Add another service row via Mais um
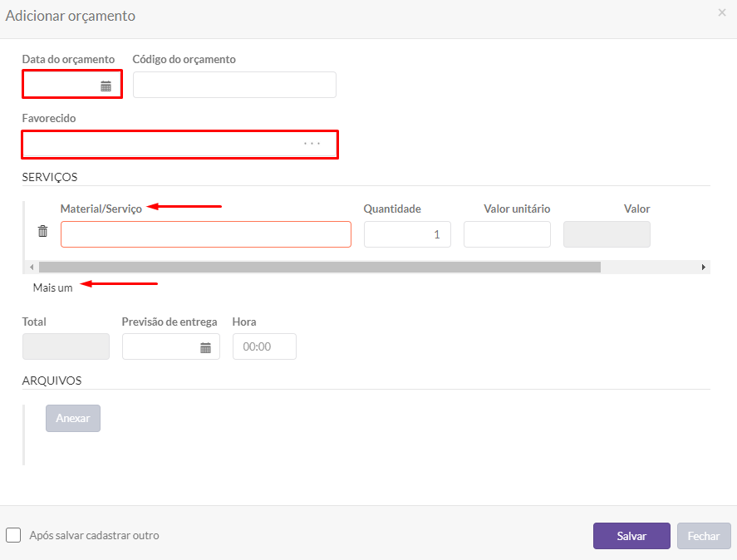Viewport: 737px width, 560px height. click(x=52, y=287)
